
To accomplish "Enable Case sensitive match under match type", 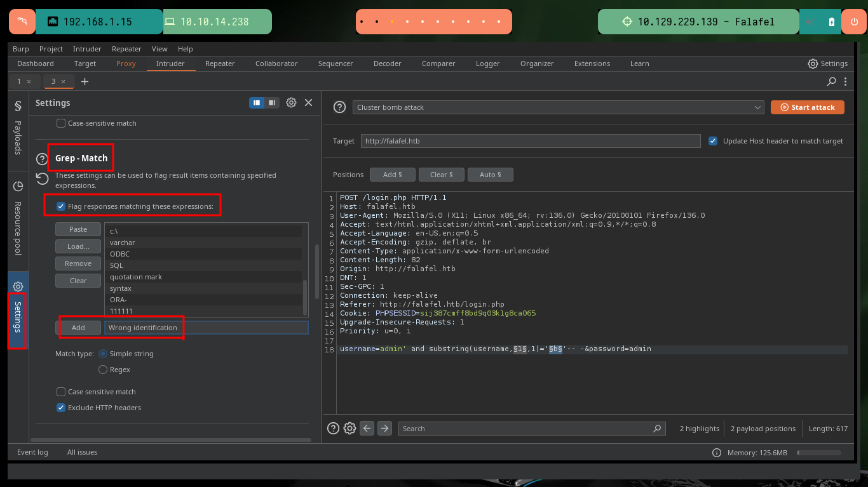I will tap(61, 392).
